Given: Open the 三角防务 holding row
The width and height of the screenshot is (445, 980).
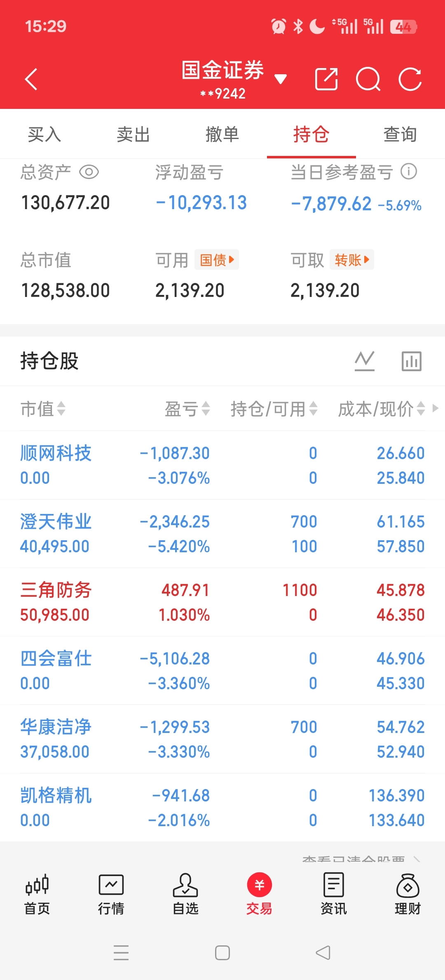Looking at the screenshot, I should click(222, 602).
